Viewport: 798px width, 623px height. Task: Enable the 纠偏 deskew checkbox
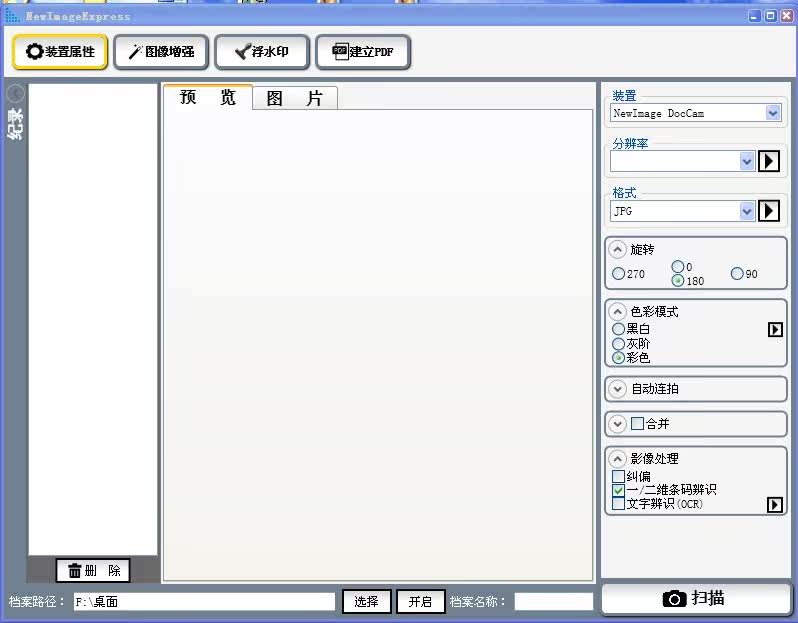pos(618,476)
